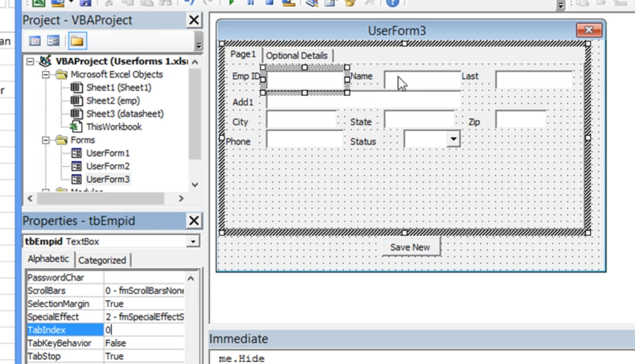
Task: Switch to the Page1 tab on UserForm3
Action: 243,54
